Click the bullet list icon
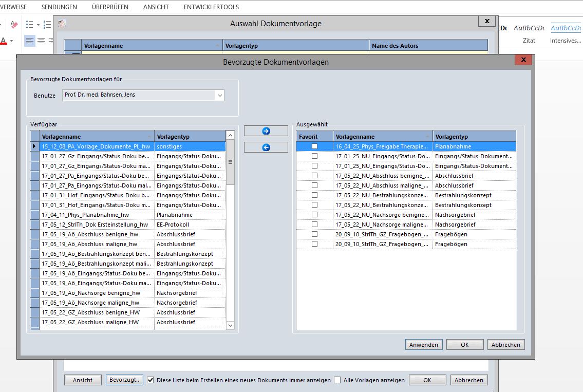The width and height of the screenshot is (583, 392). click(x=29, y=24)
